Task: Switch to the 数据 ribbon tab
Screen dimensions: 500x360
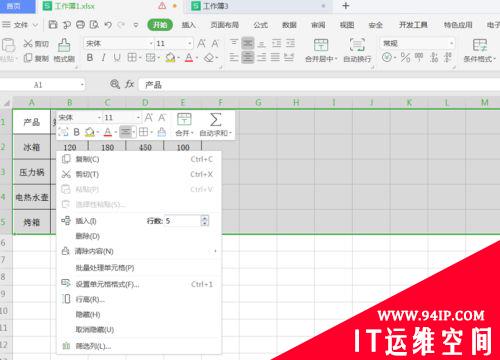Action: pos(289,25)
